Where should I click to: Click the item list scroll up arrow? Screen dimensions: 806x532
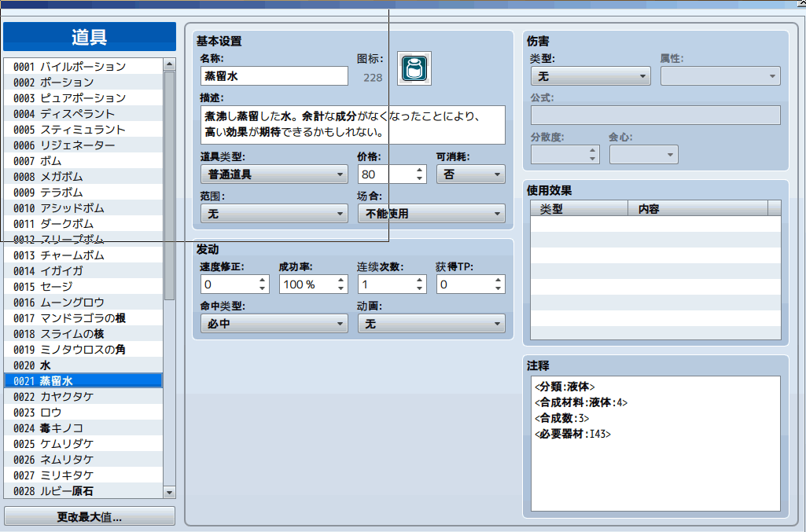tap(169, 64)
